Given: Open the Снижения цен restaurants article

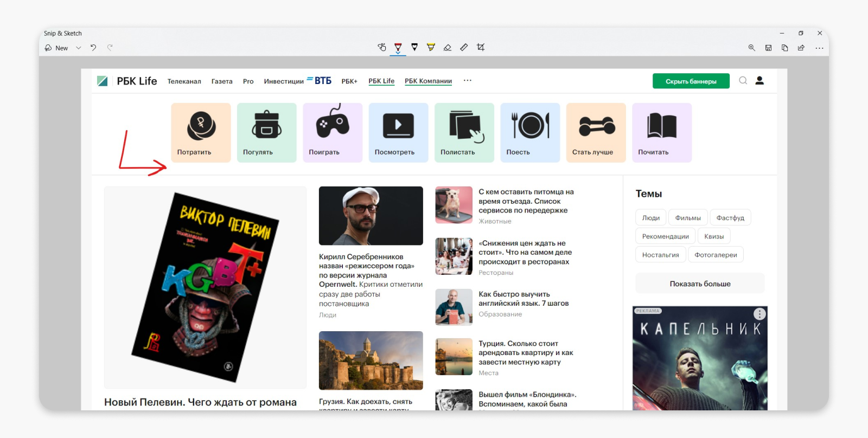Looking at the screenshot, I should (525, 253).
